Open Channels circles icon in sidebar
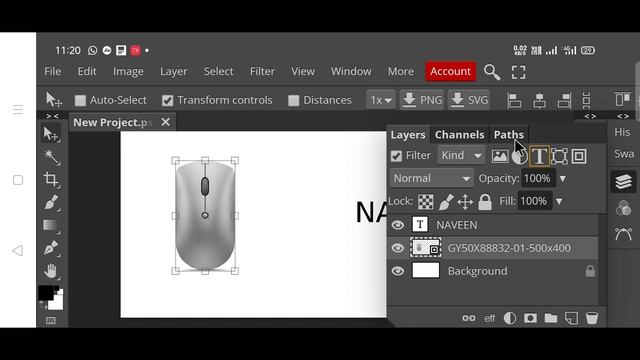This screenshot has width=640, height=360. pos(623,208)
